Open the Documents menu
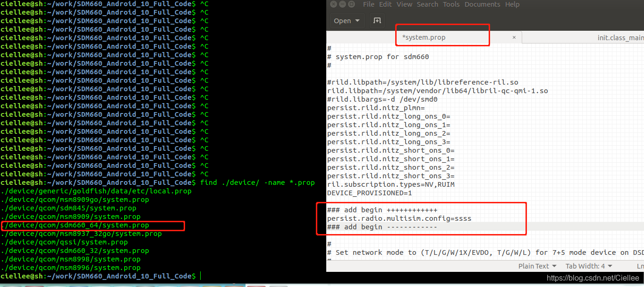644x287 pixels. [x=483, y=4]
